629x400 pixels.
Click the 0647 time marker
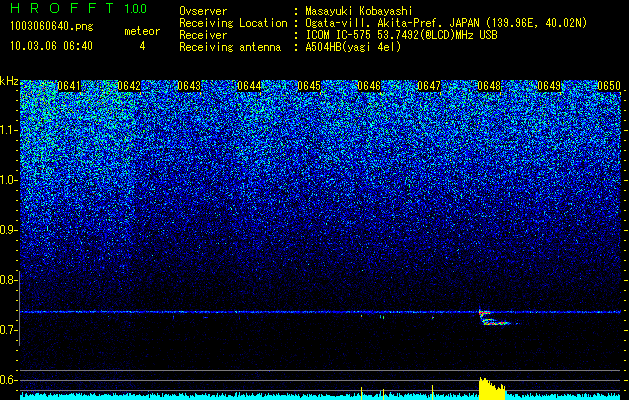(429, 86)
